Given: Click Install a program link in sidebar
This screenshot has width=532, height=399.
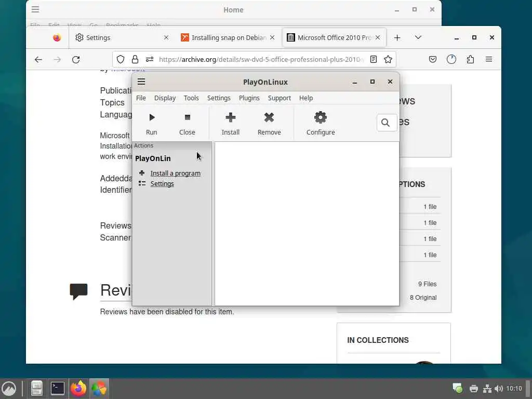Looking at the screenshot, I should [176, 174].
